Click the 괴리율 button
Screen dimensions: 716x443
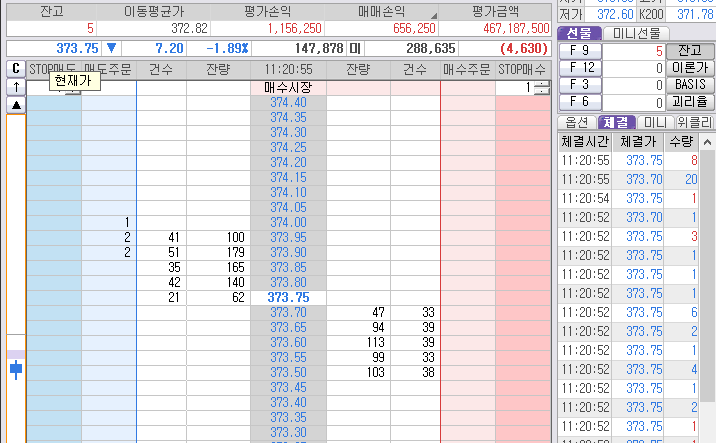pyautogui.click(x=690, y=102)
